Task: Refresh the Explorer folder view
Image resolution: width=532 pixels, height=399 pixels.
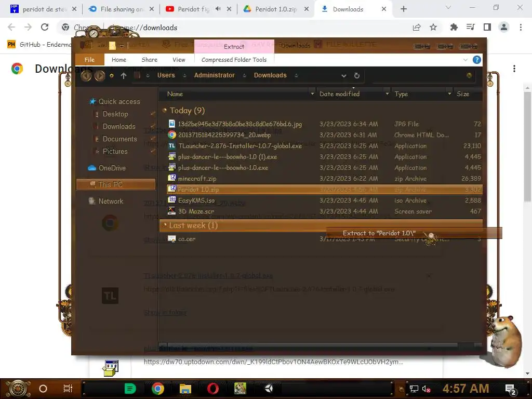Action: [356, 76]
